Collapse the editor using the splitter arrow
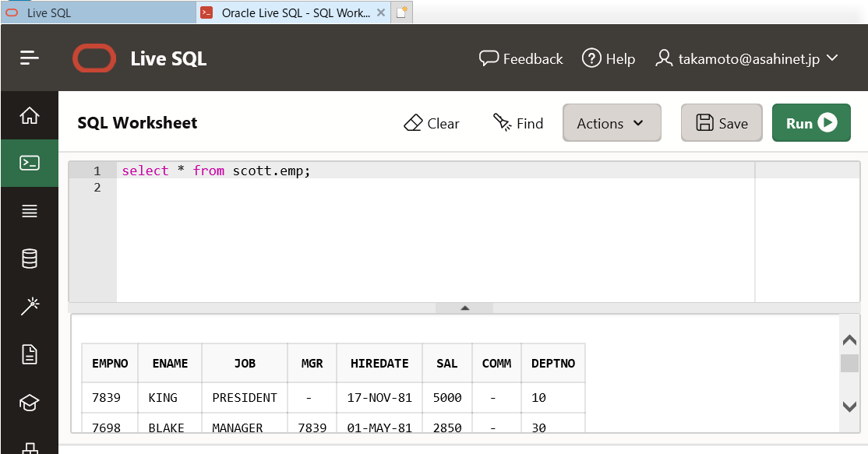This screenshot has width=868, height=454. tap(464, 308)
